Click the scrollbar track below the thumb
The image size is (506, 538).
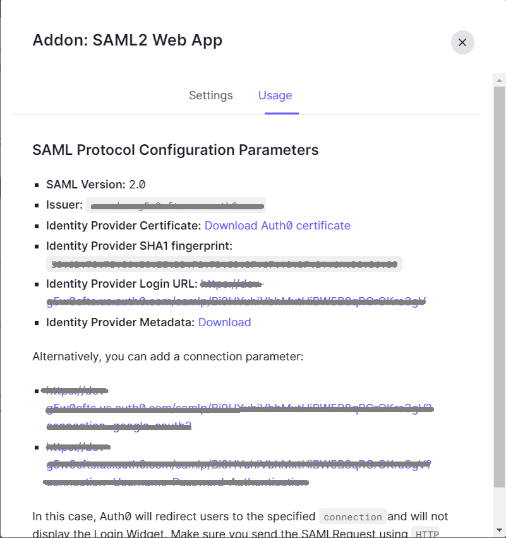499,505
